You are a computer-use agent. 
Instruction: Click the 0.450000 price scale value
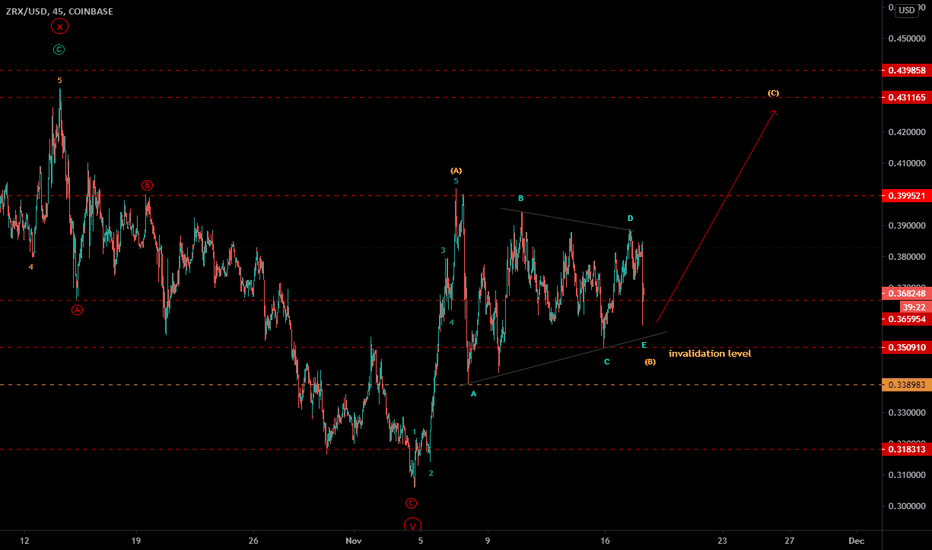point(907,39)
